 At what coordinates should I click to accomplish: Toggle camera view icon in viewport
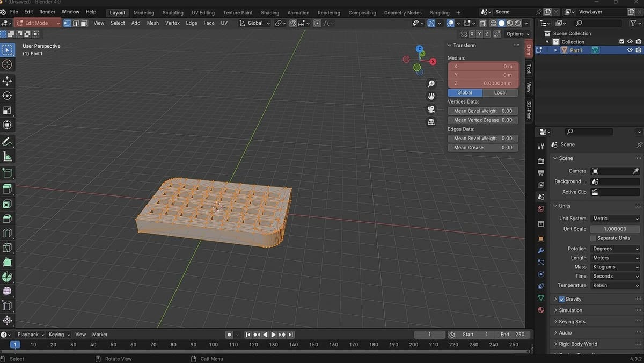coord(431,109)
